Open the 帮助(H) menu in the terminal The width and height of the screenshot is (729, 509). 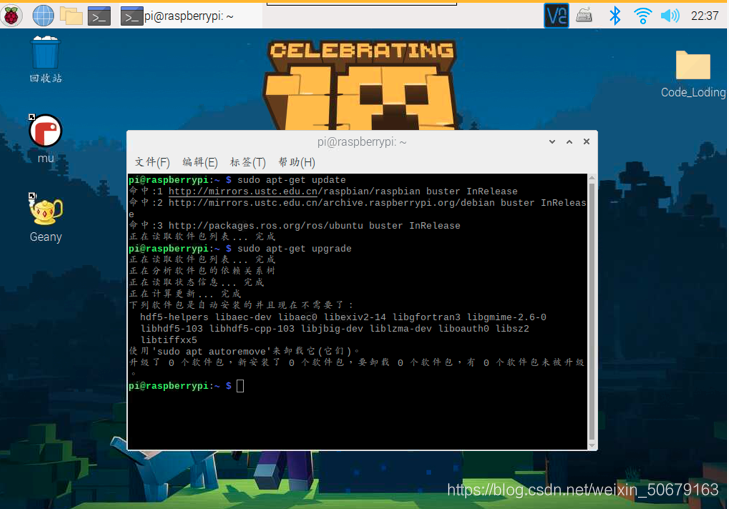(x=297, y=162)
